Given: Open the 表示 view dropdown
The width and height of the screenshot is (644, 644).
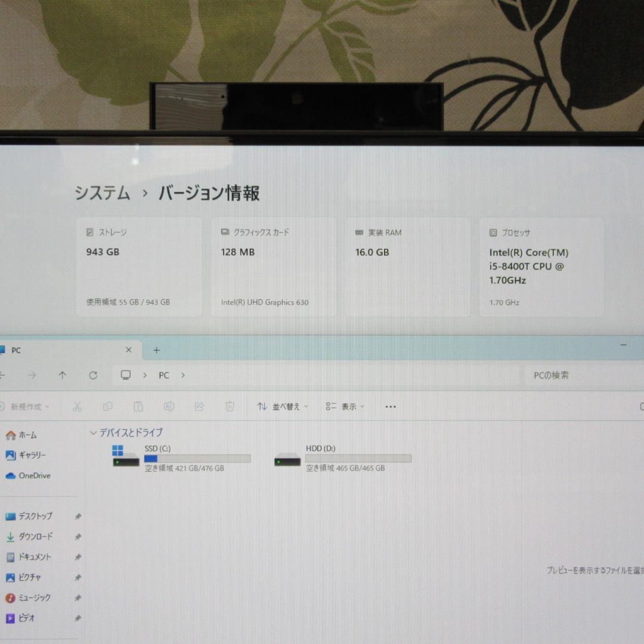Looking at the screenshot, I should [345, 406].
